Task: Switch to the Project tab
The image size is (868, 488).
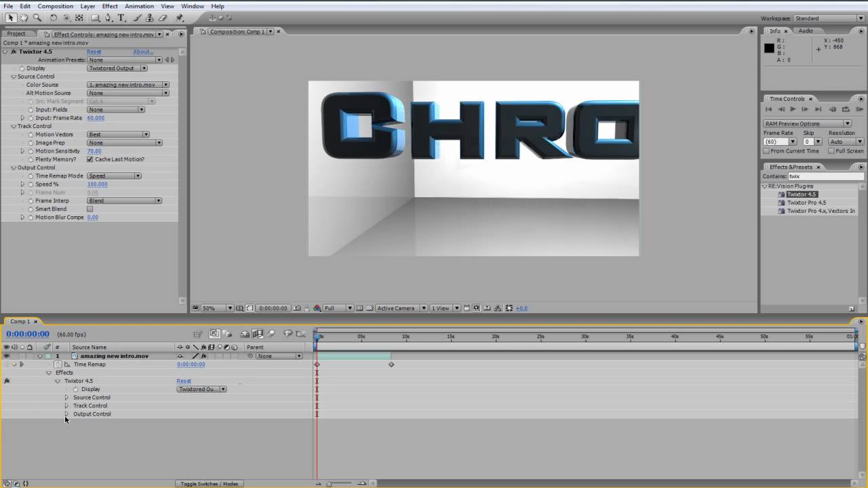Action: pyautogui.click(x=16, y=34)
